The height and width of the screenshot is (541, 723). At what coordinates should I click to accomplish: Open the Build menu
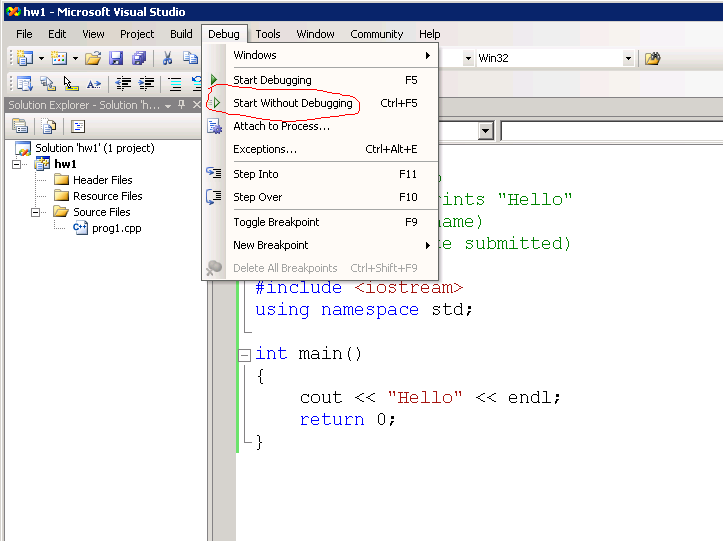[181, 34]
